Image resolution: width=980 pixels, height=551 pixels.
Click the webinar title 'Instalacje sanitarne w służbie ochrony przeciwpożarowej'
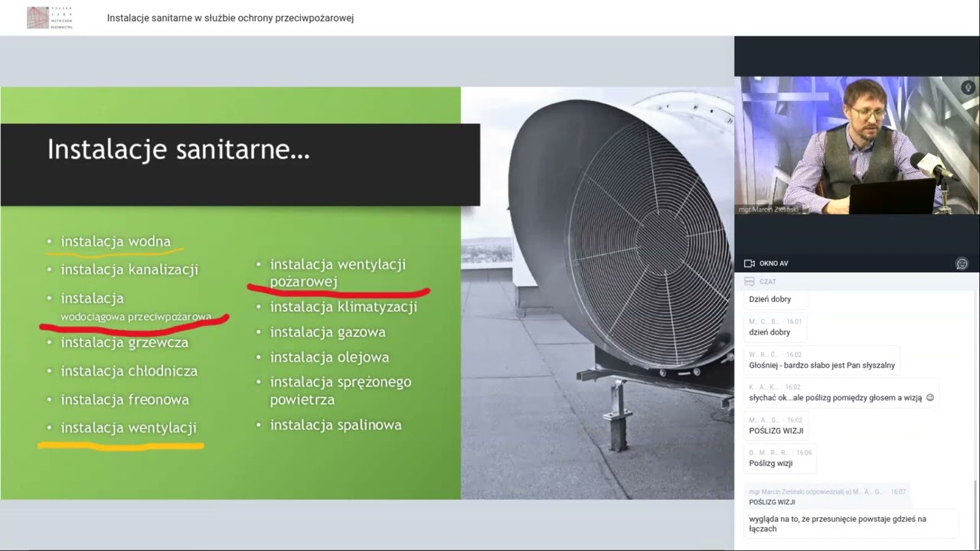pos(230,18)
